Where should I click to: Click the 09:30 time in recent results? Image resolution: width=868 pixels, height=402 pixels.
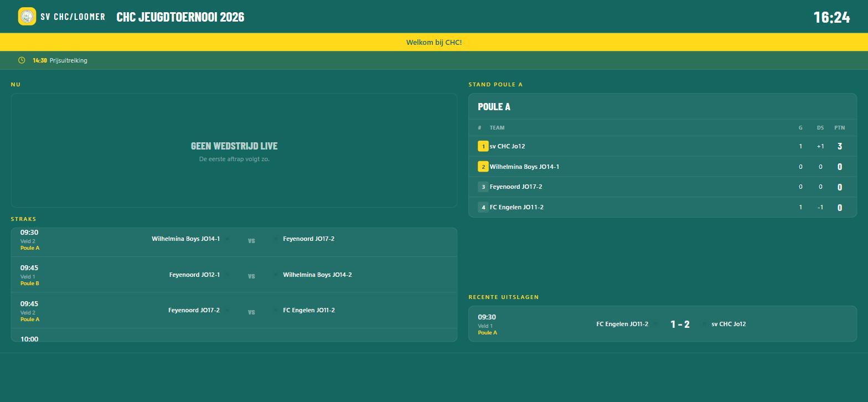487,317
